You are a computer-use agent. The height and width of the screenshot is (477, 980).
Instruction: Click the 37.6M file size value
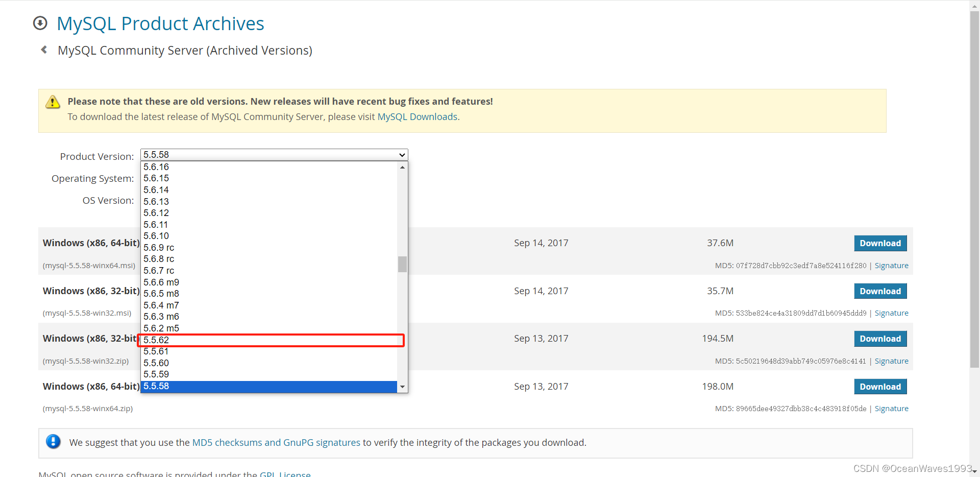[x=720, y=243]
